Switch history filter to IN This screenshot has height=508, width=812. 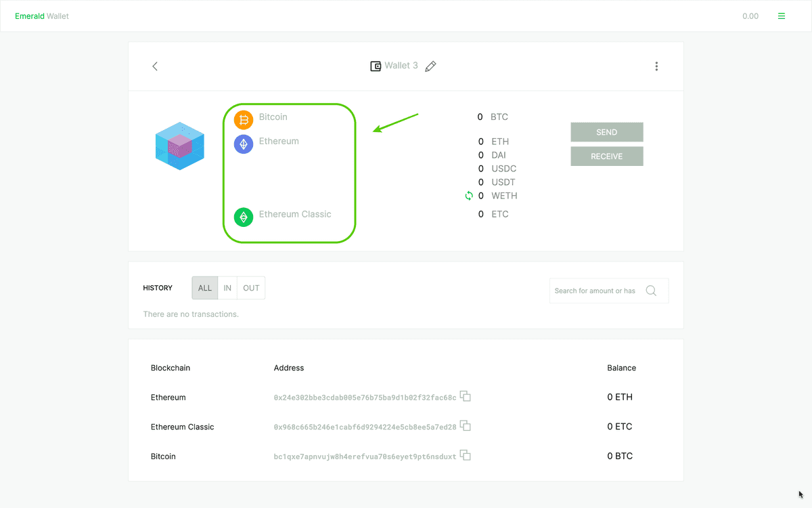[227, 288]
